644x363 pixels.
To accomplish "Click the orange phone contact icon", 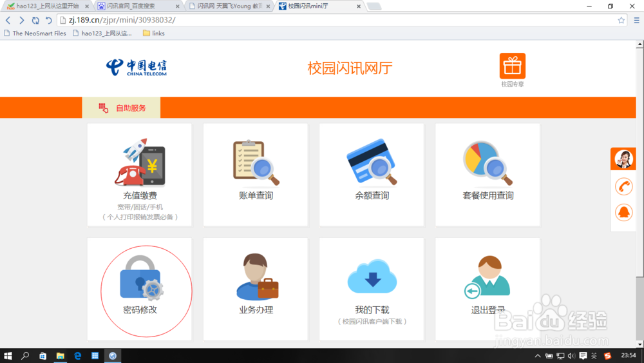I will tap(623, 186).
